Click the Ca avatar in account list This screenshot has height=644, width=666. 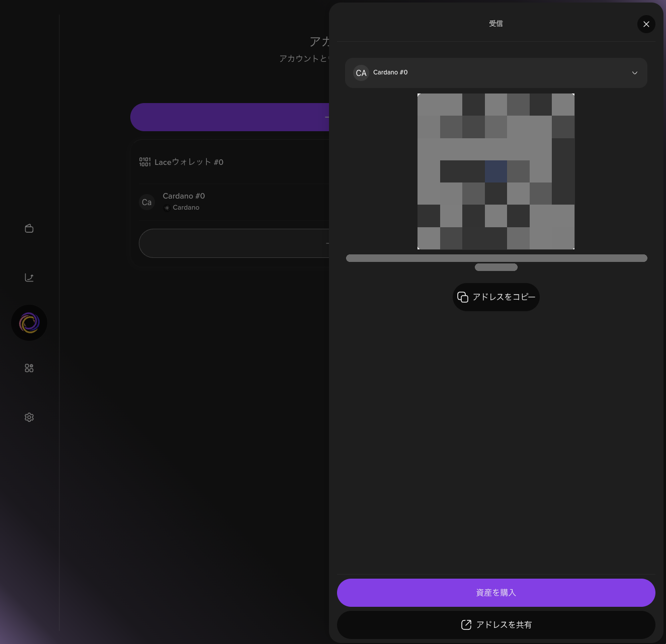click(x=147, y=202)
